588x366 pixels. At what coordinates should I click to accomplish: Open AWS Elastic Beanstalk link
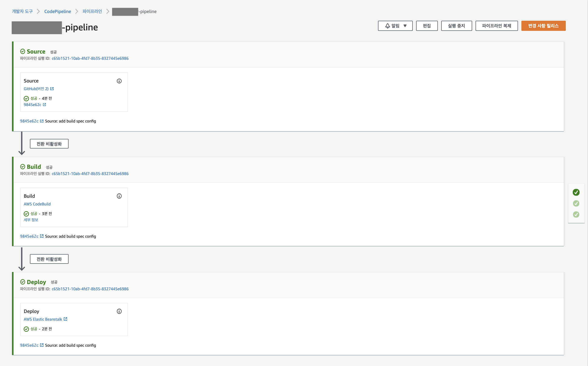pos(43,319)
